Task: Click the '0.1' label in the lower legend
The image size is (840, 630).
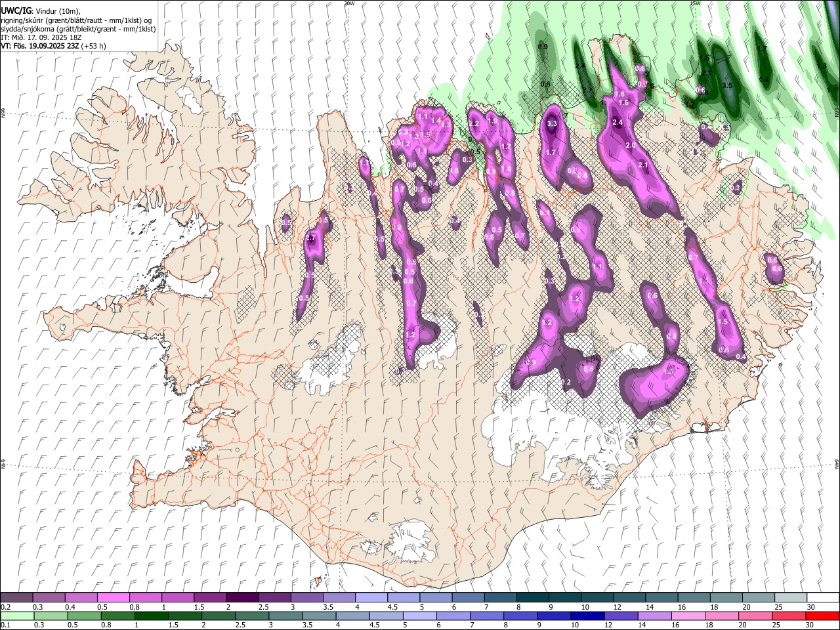Action: click(5, 625)
